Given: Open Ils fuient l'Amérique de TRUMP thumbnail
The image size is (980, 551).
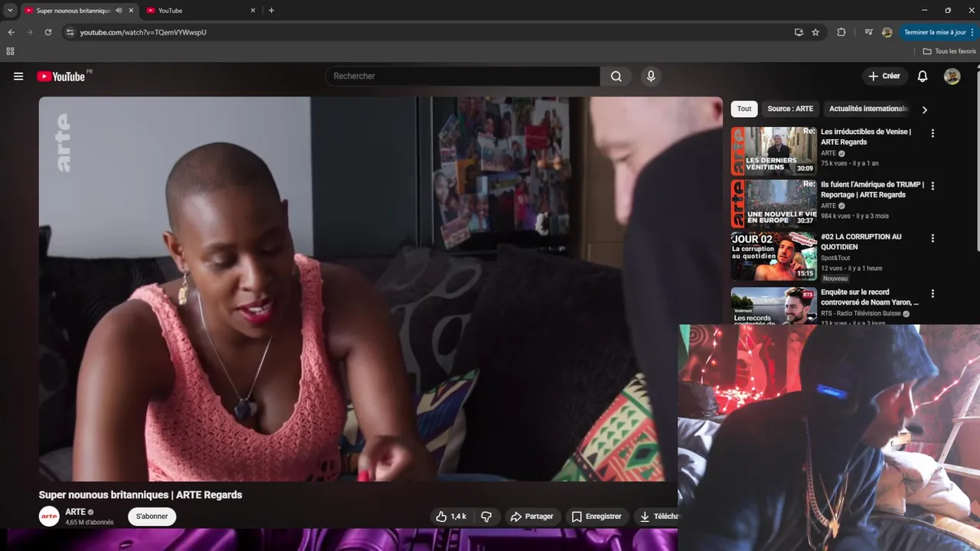Looking at the screenshot, I should pos(773,204).
